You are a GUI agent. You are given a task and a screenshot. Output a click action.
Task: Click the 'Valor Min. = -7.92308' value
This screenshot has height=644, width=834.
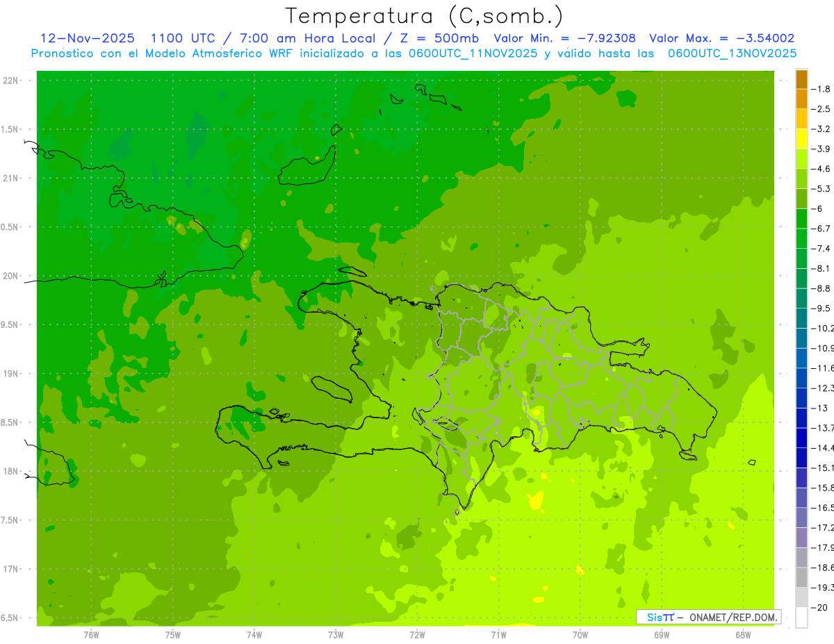pos(565,39)
